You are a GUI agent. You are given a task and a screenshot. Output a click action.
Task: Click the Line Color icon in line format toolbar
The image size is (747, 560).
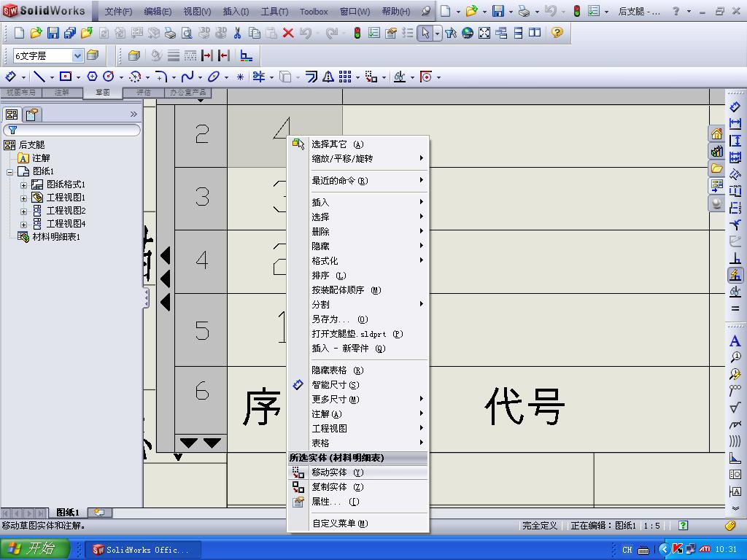pos(155,55)
